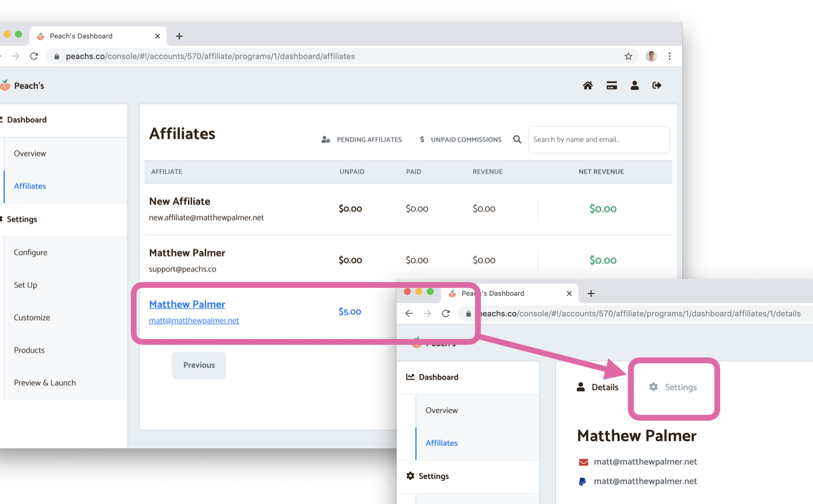This screenshot has height=504, width=813.
Task: View Unpaid Commissions
Action: pos(459,139)
